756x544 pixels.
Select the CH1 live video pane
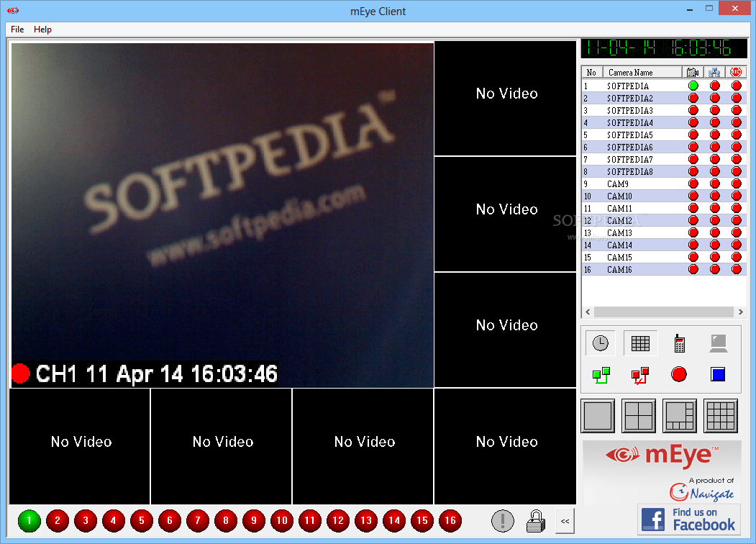[x=222, y=215]
